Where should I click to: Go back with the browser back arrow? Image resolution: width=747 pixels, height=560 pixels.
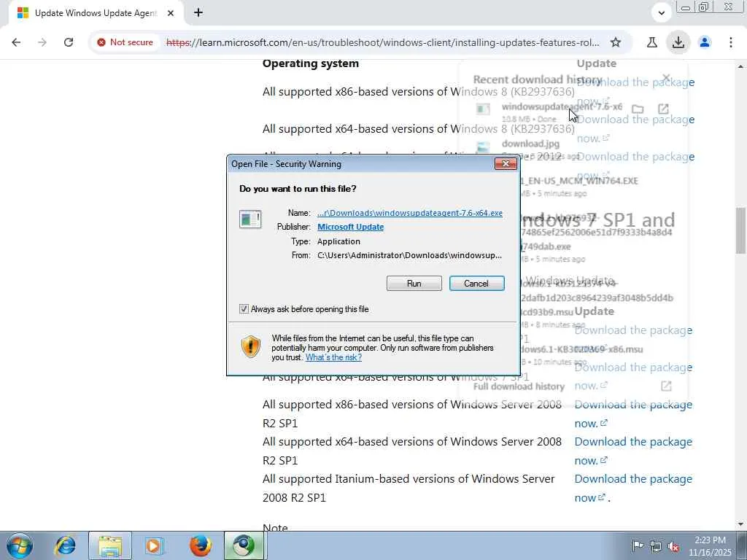click(16, 42)
